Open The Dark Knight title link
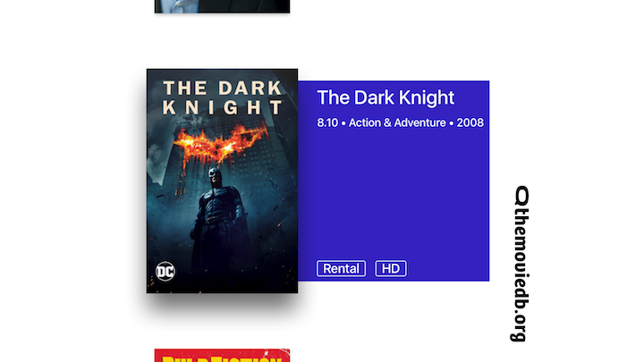Viewport: 644px width, 362px height. 386,97
